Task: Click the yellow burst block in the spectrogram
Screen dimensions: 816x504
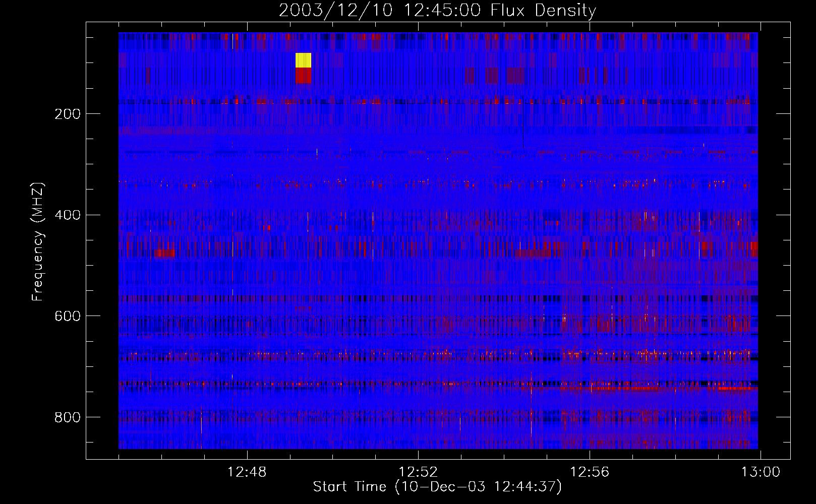Action: [303, 60]
